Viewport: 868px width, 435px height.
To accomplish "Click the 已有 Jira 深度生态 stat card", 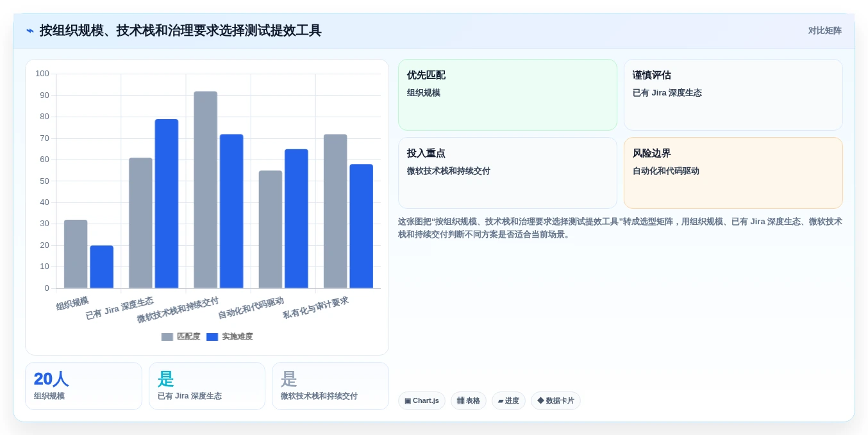I will pos(207,386).
